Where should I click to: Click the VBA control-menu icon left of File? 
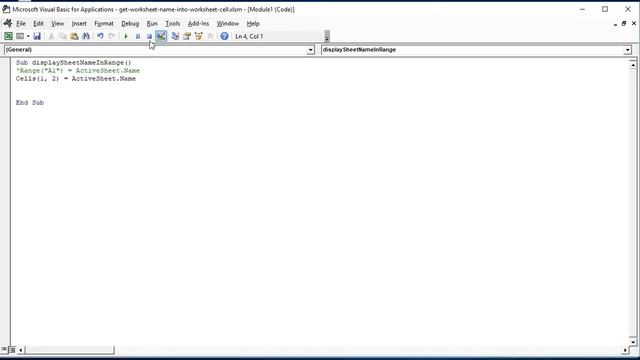pyautogui.click(x=7, y=23)
